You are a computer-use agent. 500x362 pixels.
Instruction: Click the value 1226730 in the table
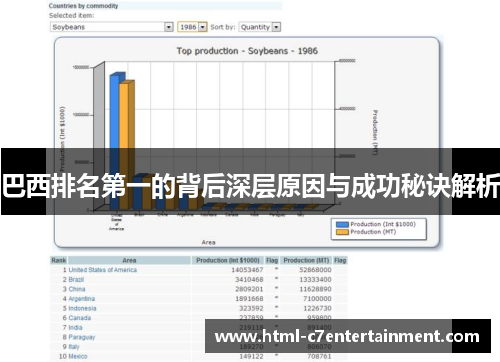317,308
